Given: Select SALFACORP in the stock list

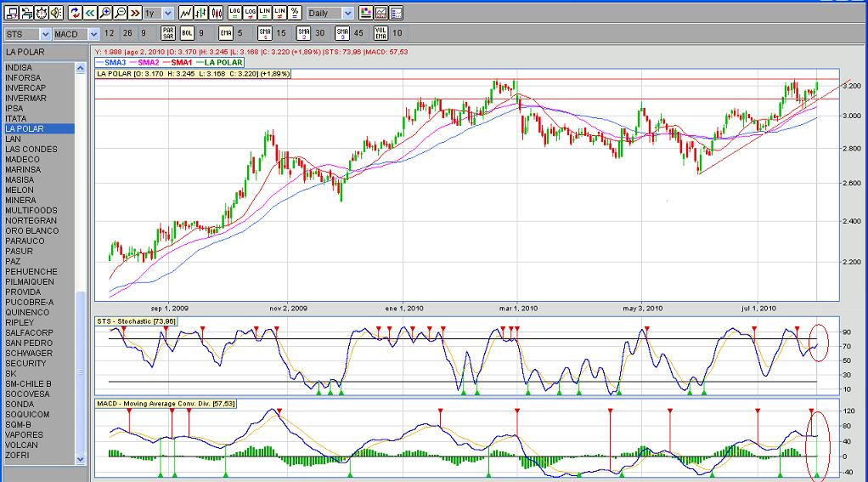Looking at the screenshot, I should click(x=28, y=332).
